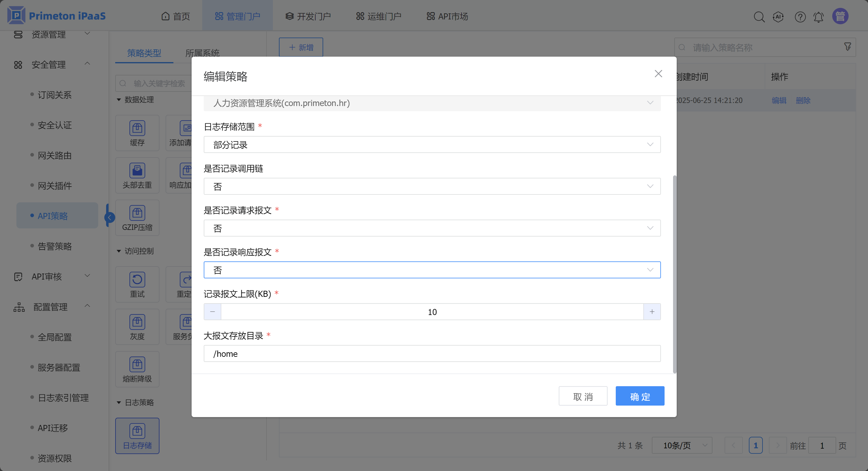Click the search magnifier icon in header

point(759,16)
